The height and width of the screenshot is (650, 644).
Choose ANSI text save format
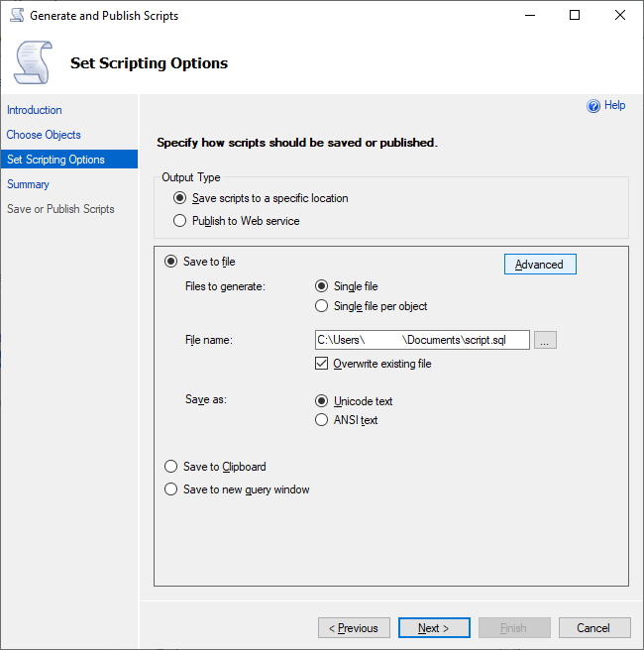coord(321,420)
